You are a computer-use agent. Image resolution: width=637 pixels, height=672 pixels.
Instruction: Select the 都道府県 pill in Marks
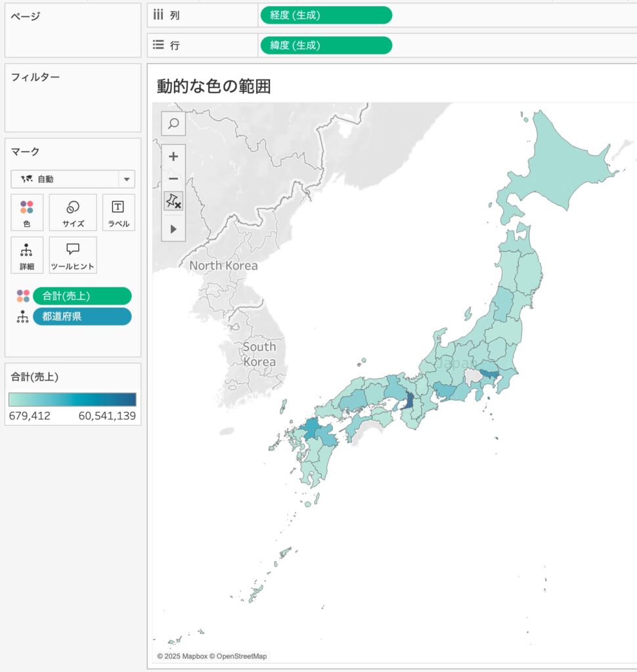82,317
